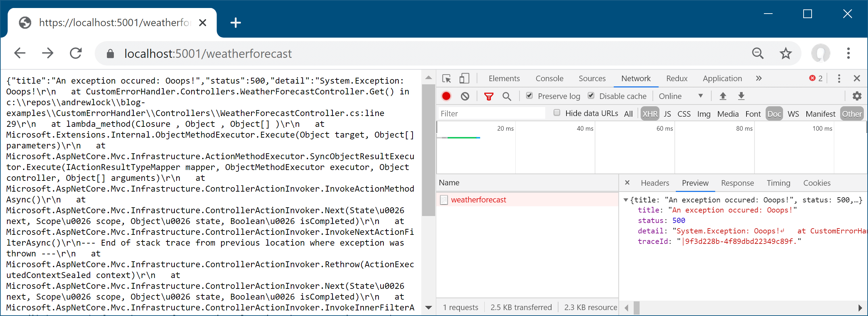Open the Response tab
The height and width of the screenshot is (316, 868).
point(737,183)
